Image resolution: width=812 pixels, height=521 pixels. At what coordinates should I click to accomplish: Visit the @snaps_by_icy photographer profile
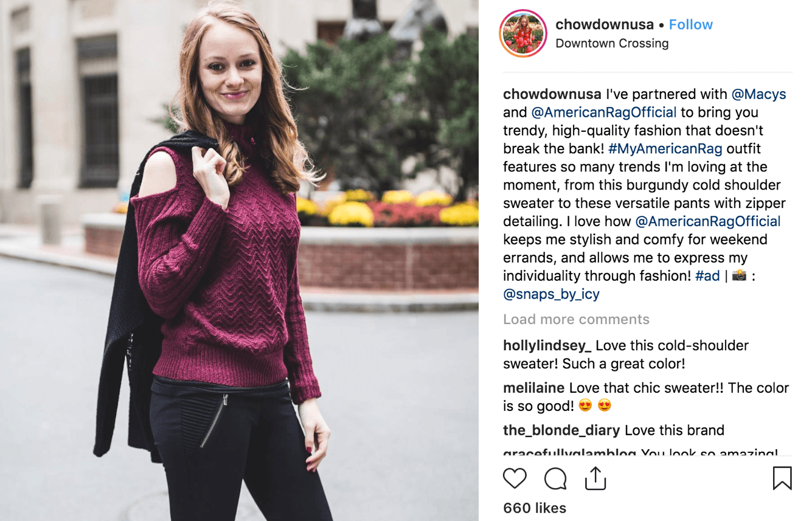coord(551,294)
